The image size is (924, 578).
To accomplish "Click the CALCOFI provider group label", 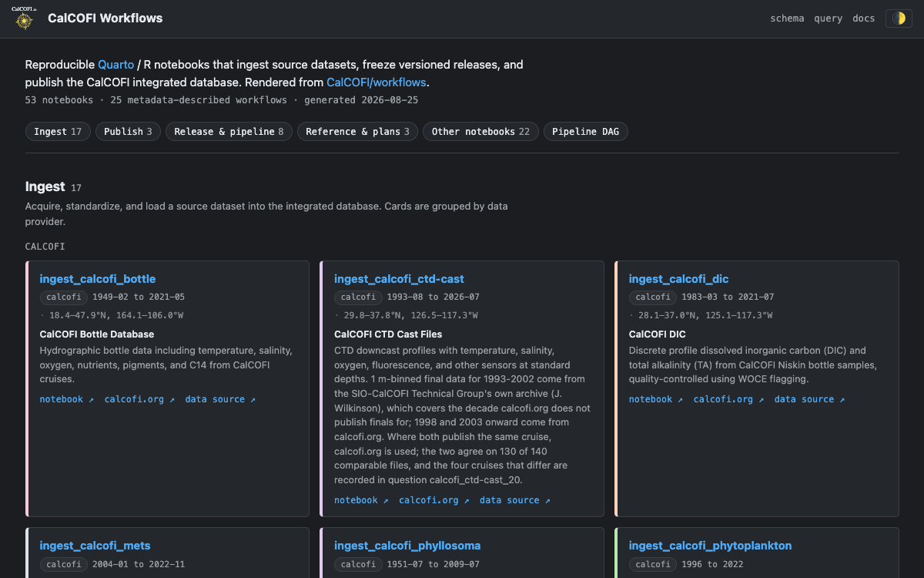I will coord(45,247).
